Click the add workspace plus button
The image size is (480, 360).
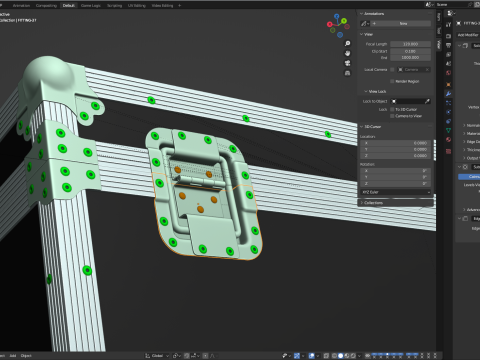pyautogui.click(x=179, y=5)
